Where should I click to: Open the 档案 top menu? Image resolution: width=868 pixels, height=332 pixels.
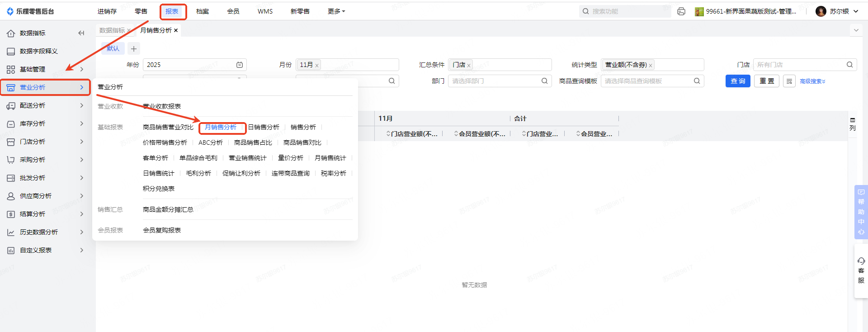pyautogui.click(x=203, y=11)
